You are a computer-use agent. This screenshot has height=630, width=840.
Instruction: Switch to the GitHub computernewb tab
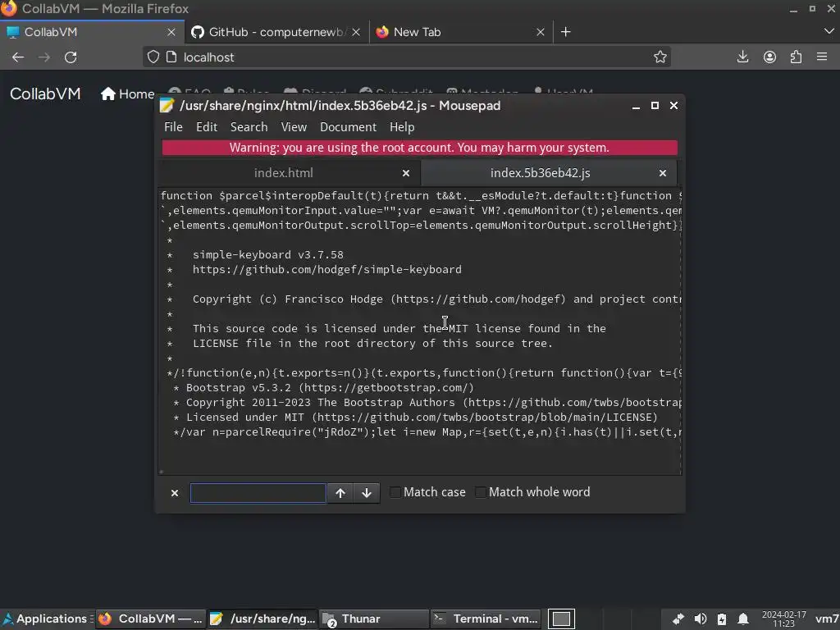point(276,32)
